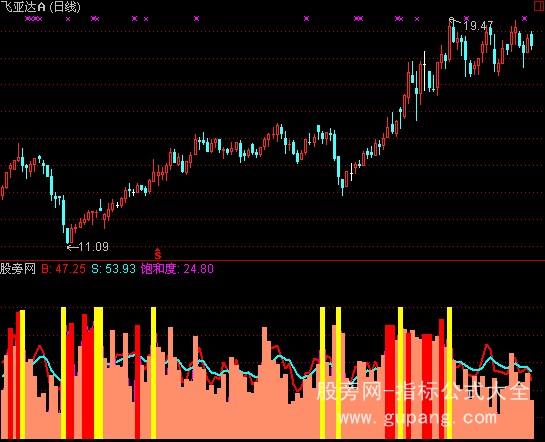This screenshot has height=442, width=545.
Task: Click the 19.47 high price label
Action: pos(478,25)
